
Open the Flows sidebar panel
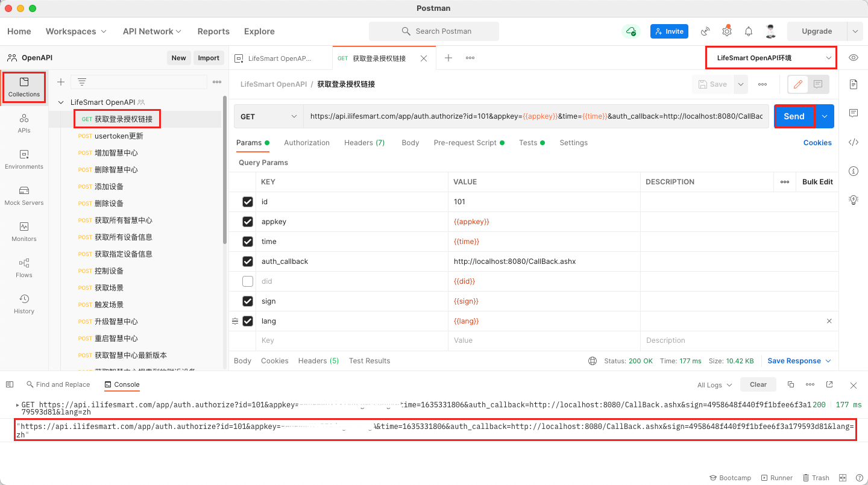click(24, 268)
